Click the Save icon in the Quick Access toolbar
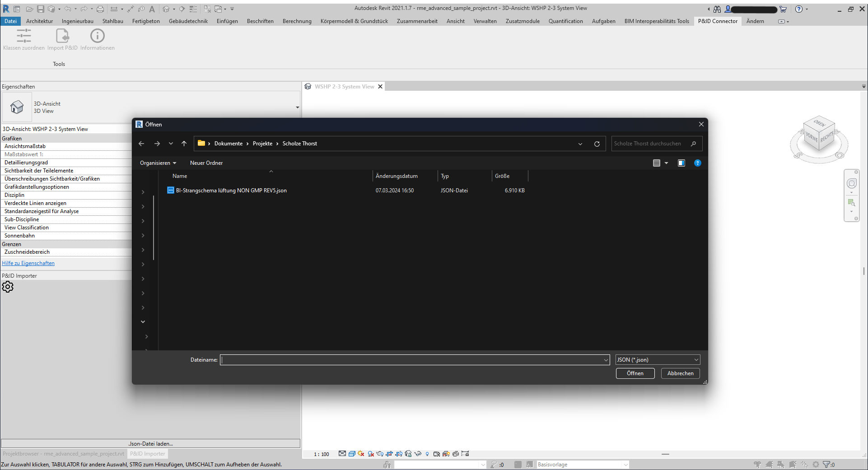The height and width of the screenshot is (470, 868). pos(40,9)
